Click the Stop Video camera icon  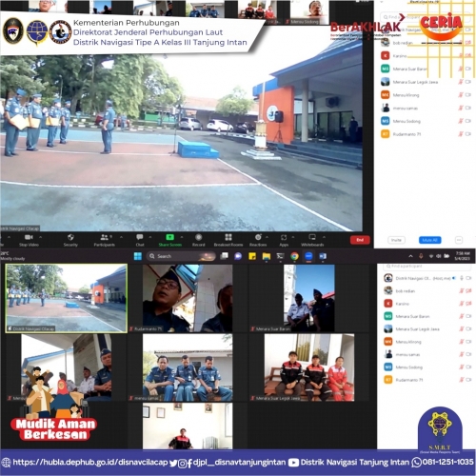tap(29, 237)
